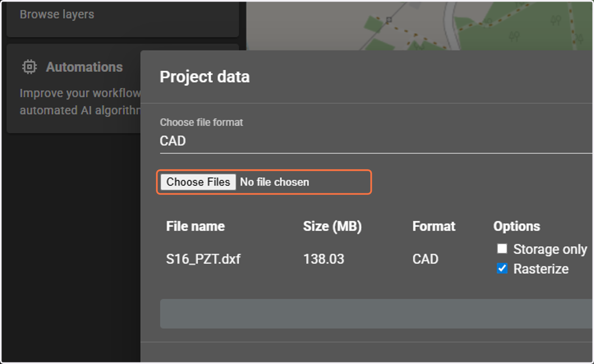Viewport: 594px width, 364px height.
Task: Click the Automations chip icon
Action: [30, 67]
